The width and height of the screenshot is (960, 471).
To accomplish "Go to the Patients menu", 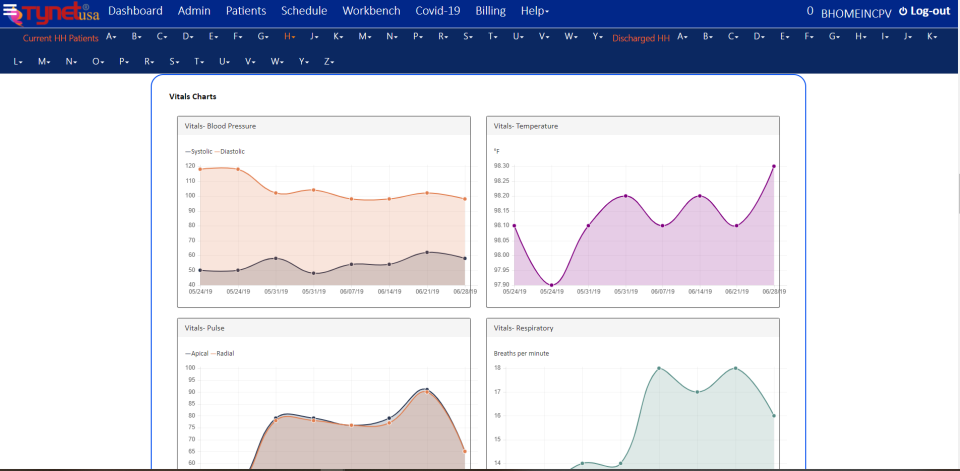I will pos(246,11).
